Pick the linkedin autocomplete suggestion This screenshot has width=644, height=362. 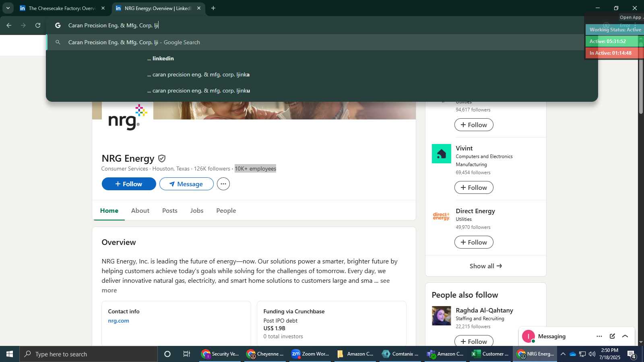[322, 58]
